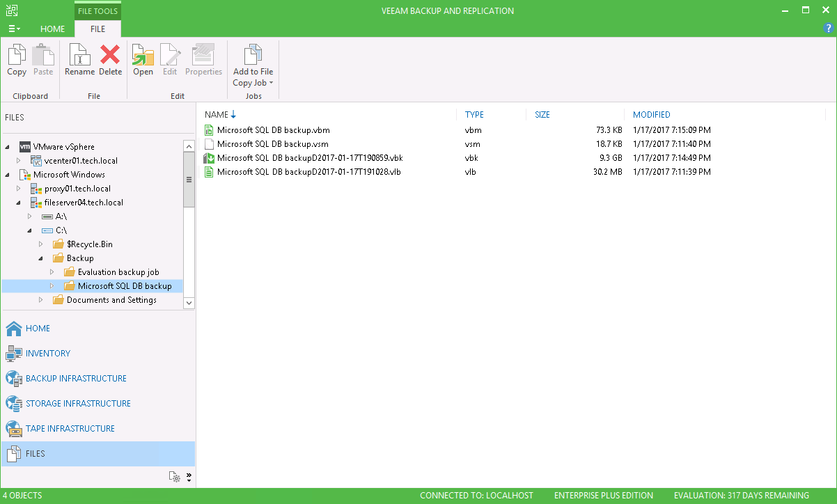Select the Documents and Settings folder
This screenshot has width=837, height=504.
point(111,300)
